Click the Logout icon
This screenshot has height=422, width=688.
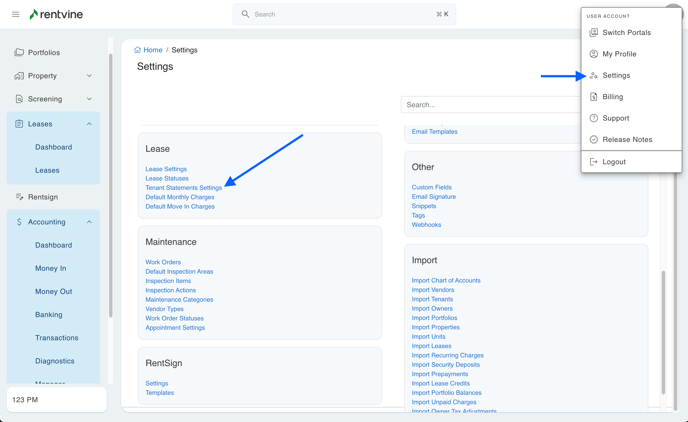pyautogui.click(x=594, y=162)
